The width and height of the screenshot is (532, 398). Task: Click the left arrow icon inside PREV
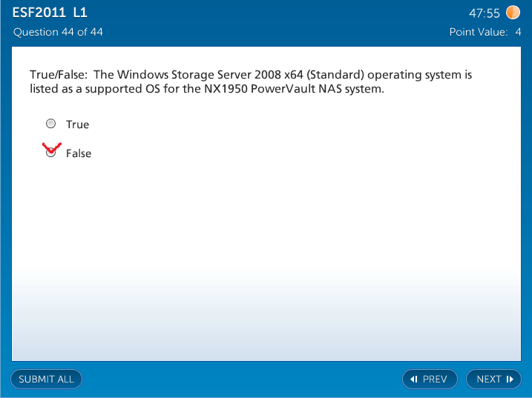pos(414,379)
